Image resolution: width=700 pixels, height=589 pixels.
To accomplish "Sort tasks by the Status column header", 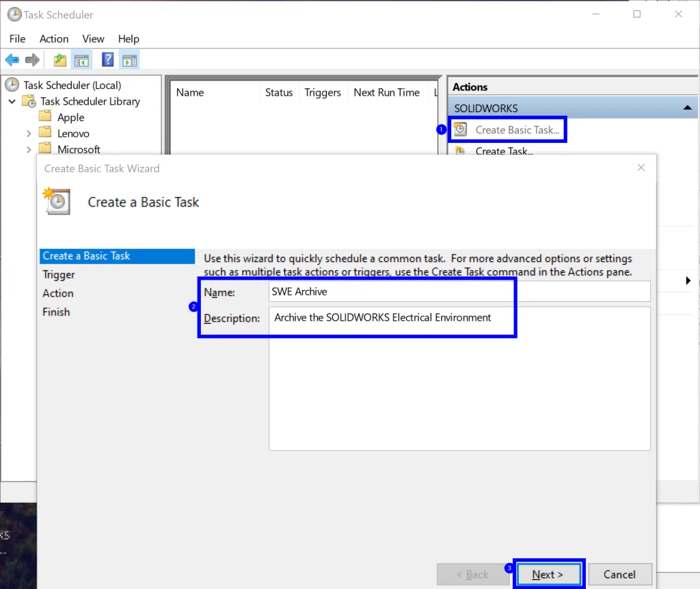I will pos(279,92).
